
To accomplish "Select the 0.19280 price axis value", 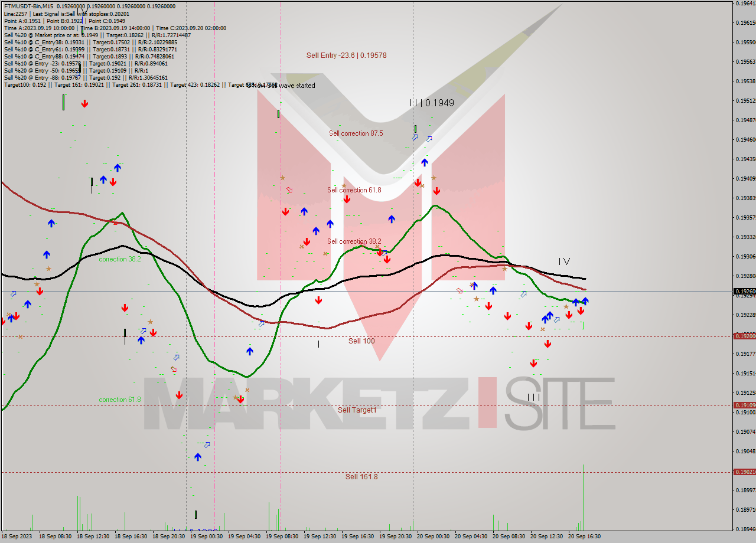I will (745, 276).
